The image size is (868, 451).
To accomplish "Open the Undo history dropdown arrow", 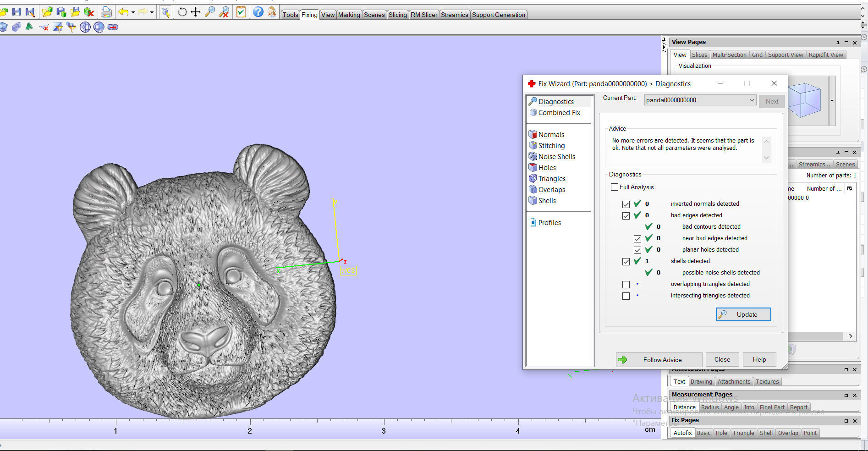I will click(x=133, y=12).
